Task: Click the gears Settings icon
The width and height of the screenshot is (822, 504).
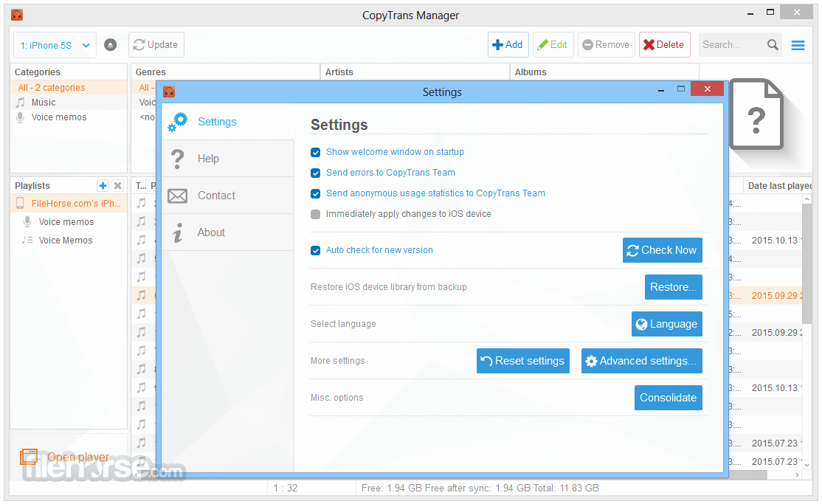Action: [178, 122]
